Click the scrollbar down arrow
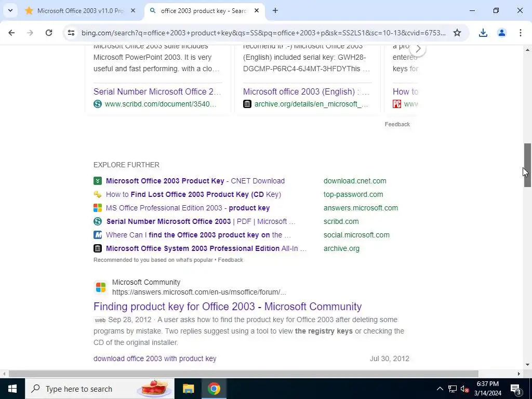Screen dimensions: 532x399 (x=527, y=365)
